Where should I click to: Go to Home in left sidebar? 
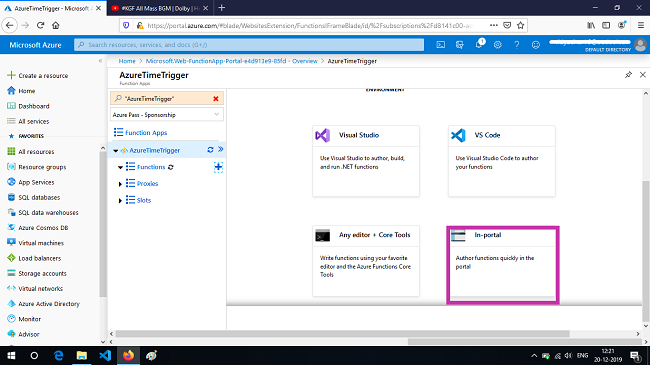coord(21,91)
